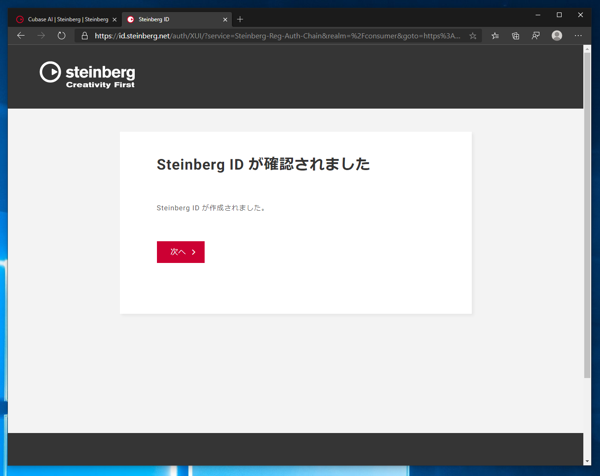Close the browser window

click(580, 15)
